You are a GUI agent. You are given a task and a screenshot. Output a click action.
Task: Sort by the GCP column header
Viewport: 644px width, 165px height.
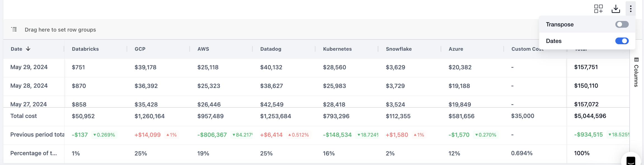click(x=140, y=49)
